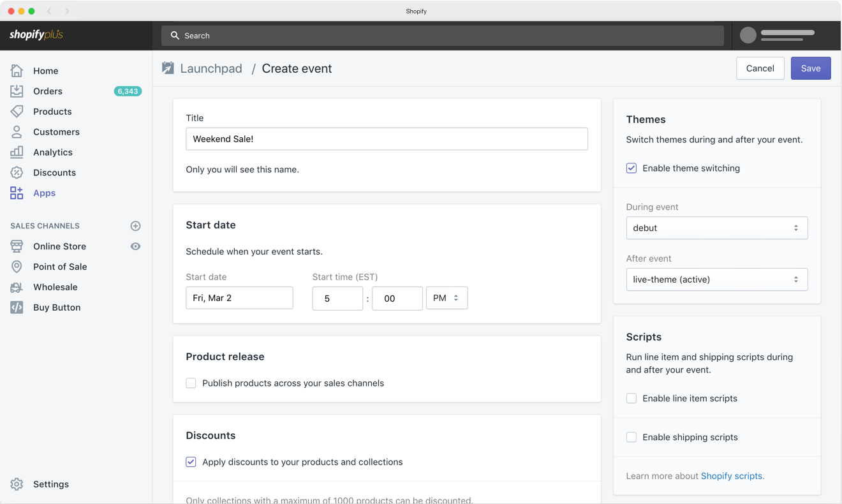The height and width of the screenshot is (504, 842).
Task: Open Point of Sale channel
Action: coord(60,267)
